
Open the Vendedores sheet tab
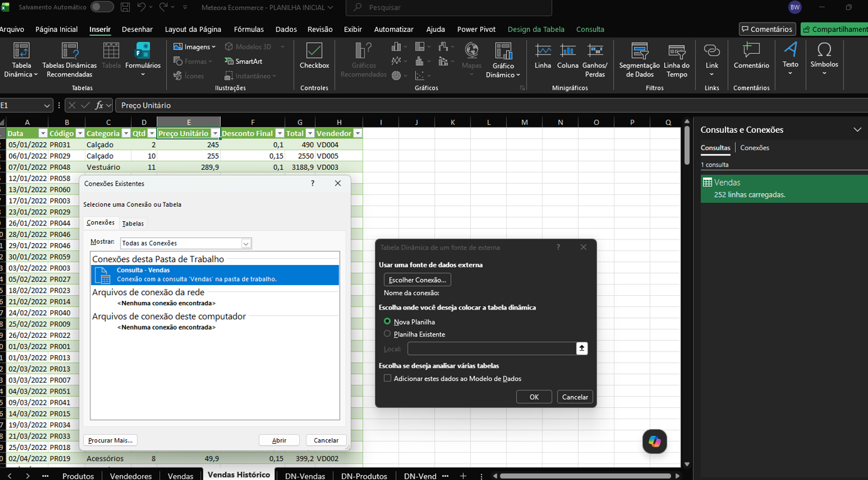(131, 476)
